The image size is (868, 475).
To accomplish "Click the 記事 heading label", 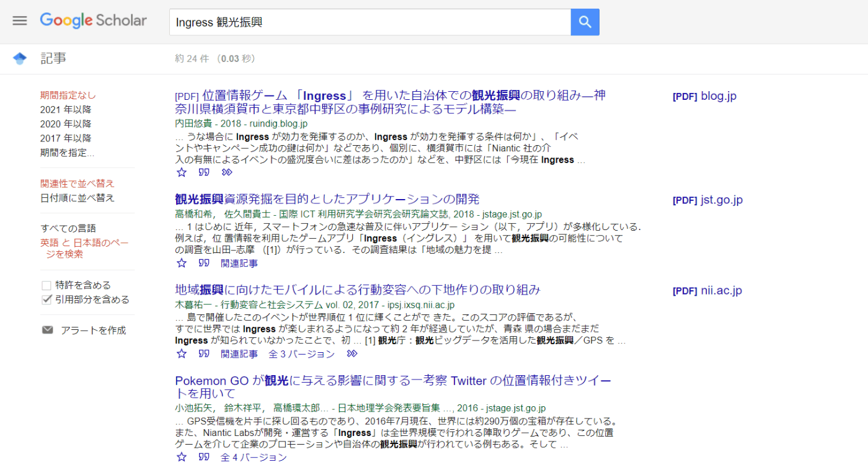I will coord(53,58).
